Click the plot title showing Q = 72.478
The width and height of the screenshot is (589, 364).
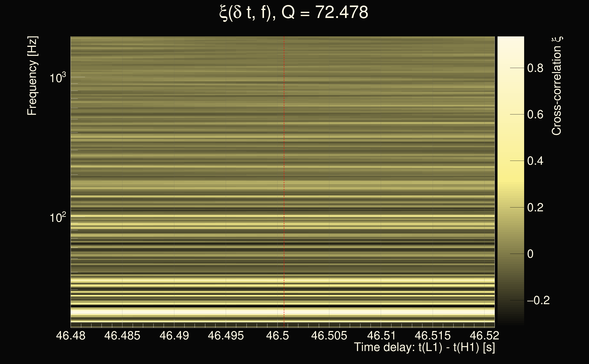pyautogui.click(x=294, y=13)
